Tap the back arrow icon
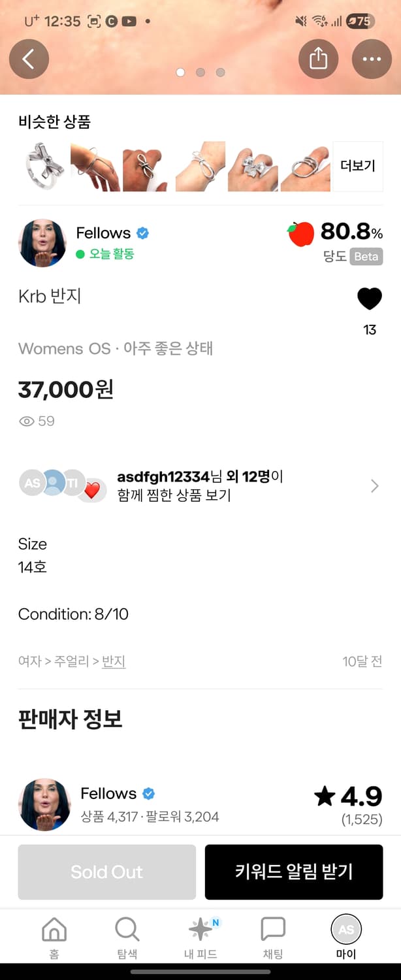The height and width of the screenshot is (980, 401). tap(29, 59)
